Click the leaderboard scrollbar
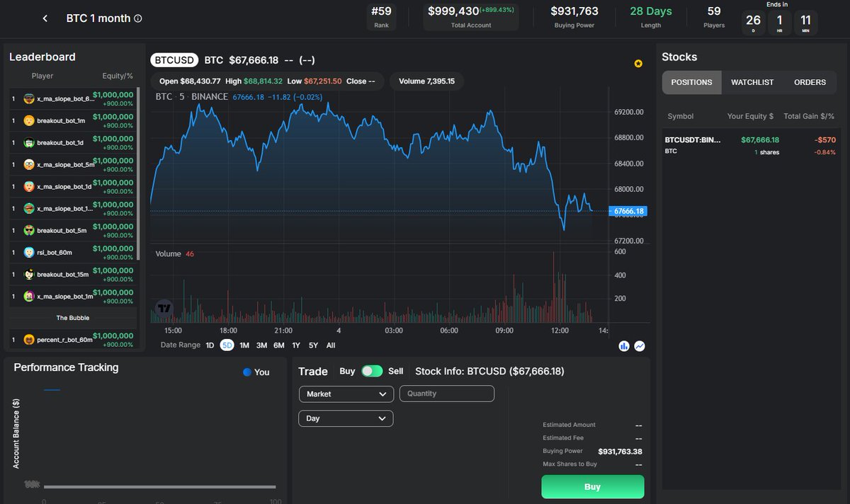850x504 pixels. [x=138, y=173]
